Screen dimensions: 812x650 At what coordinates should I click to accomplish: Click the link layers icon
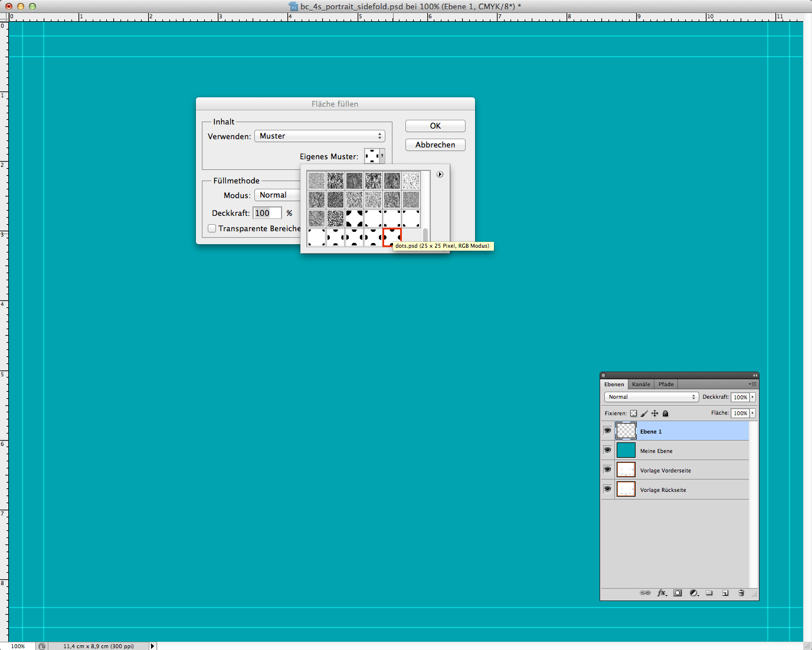(645, 593)
